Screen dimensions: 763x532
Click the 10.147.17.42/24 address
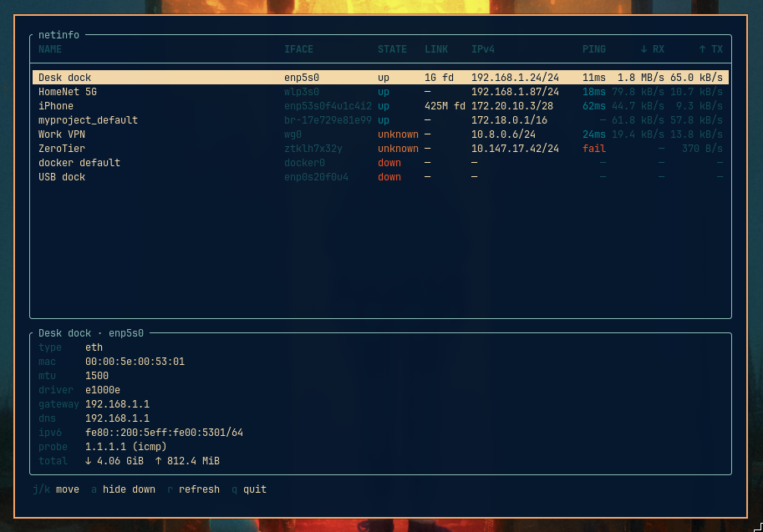coord(515,149)
